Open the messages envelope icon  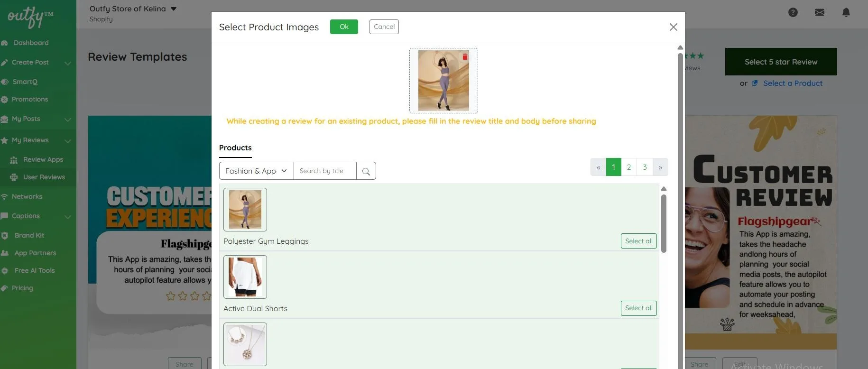pyautogui.click(x=820, y=12)
